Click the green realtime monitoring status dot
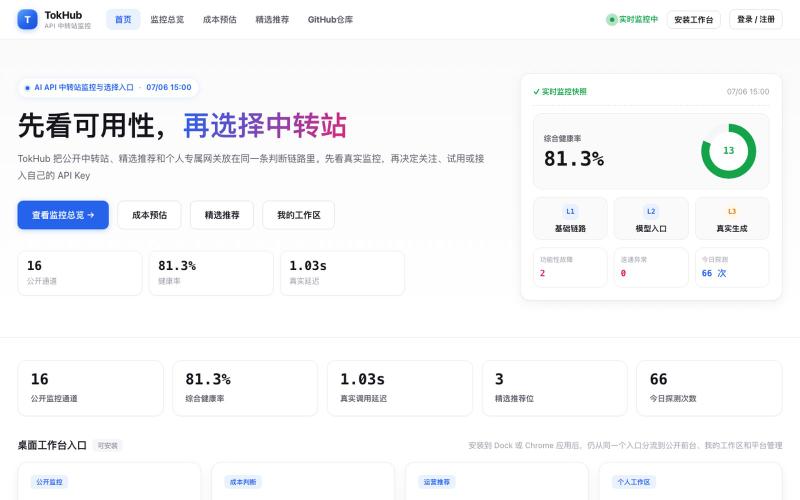This screenshot has height=500, width=800. (x=611, y=20)
